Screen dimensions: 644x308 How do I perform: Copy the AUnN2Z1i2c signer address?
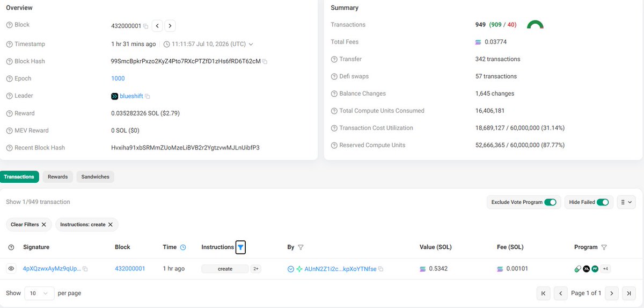point(381,269)
